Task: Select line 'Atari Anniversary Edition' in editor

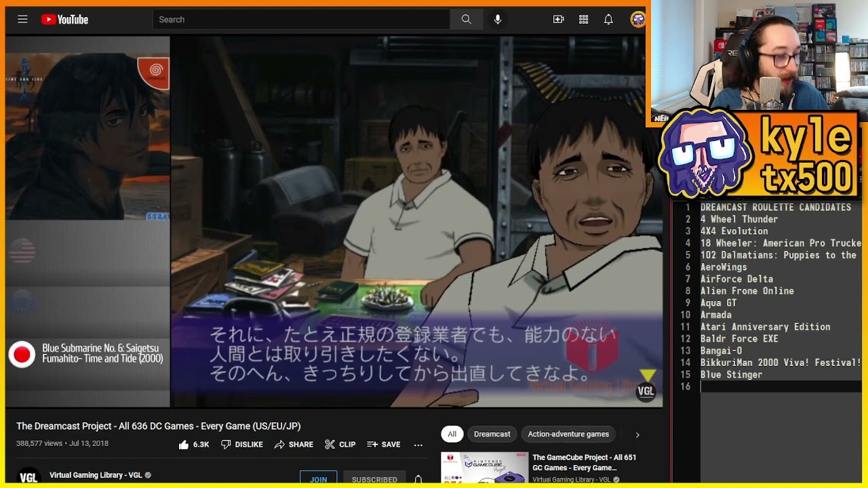Action: 766,327
